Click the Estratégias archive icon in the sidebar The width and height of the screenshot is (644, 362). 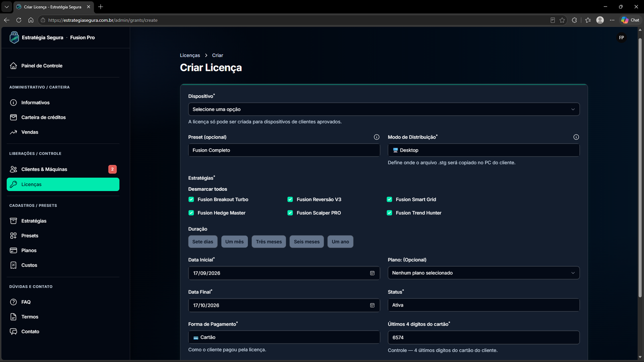[x=13, y=221]
